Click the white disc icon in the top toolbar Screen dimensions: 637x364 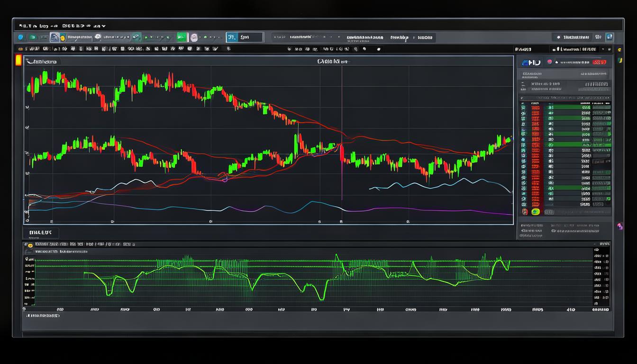(x=98, y=37)
